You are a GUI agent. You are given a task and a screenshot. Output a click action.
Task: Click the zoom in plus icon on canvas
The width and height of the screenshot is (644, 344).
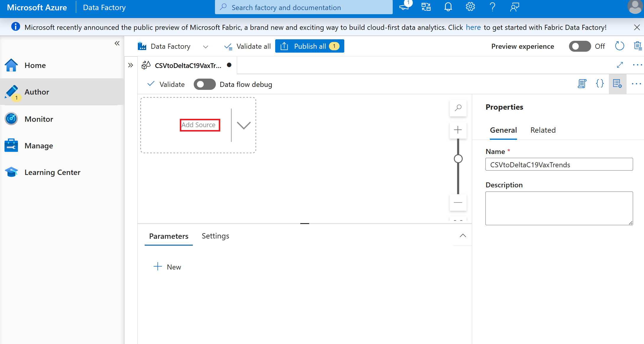[457, 129]
